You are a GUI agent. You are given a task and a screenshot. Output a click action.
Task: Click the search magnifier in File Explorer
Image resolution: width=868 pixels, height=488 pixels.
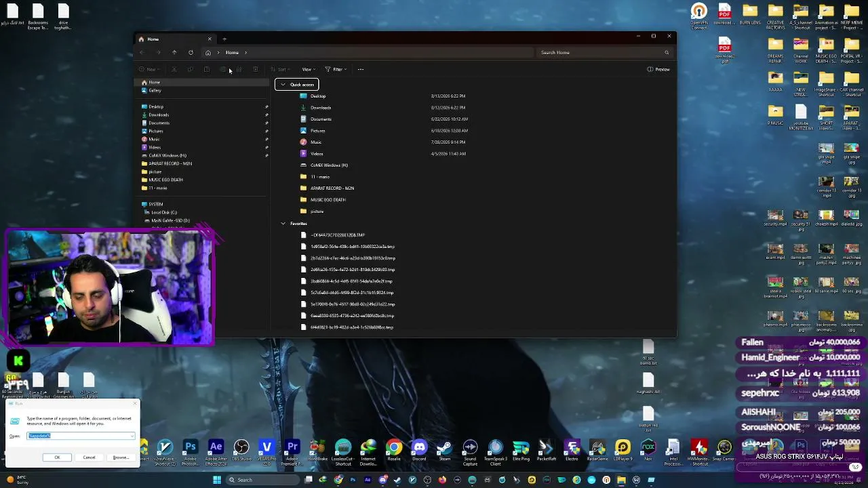coord(667,52)
